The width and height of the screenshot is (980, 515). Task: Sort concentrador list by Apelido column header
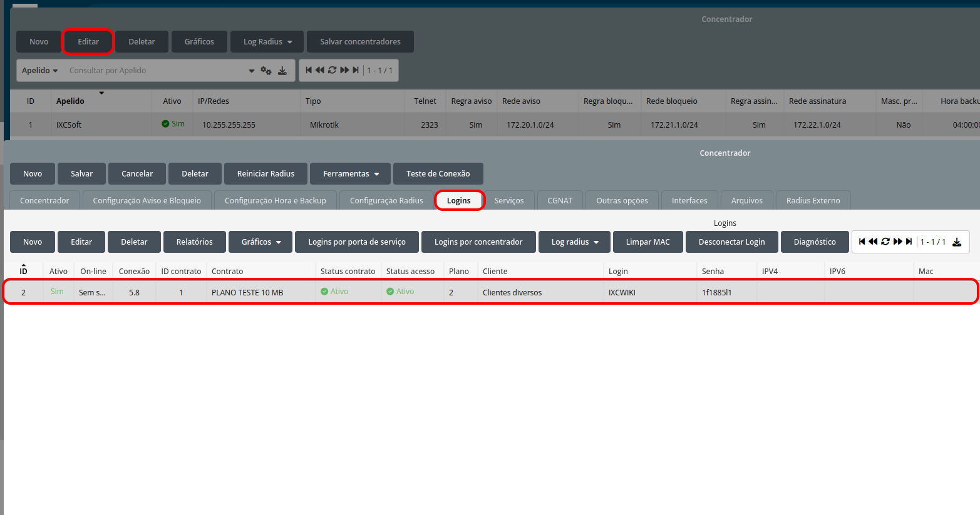70,101
